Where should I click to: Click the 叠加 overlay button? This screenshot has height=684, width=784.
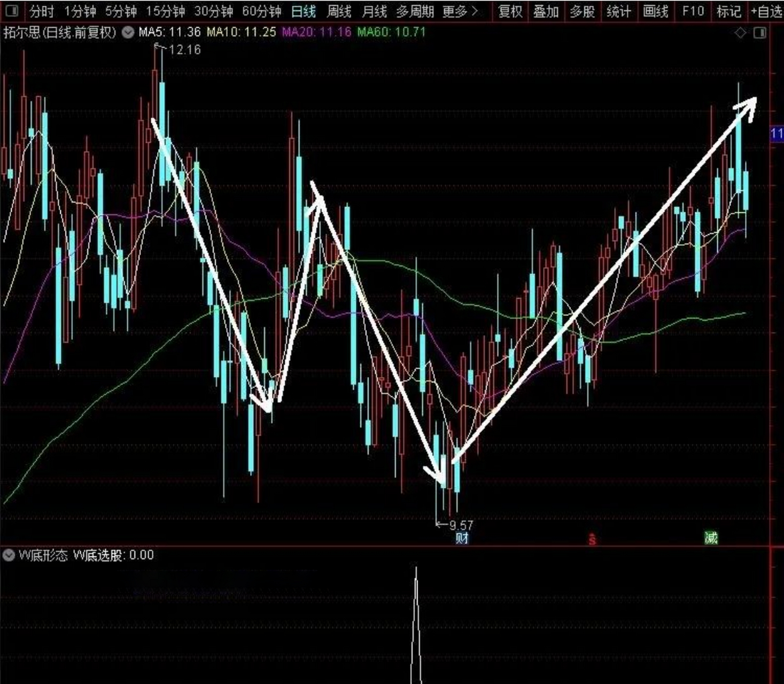pos(546,11)
